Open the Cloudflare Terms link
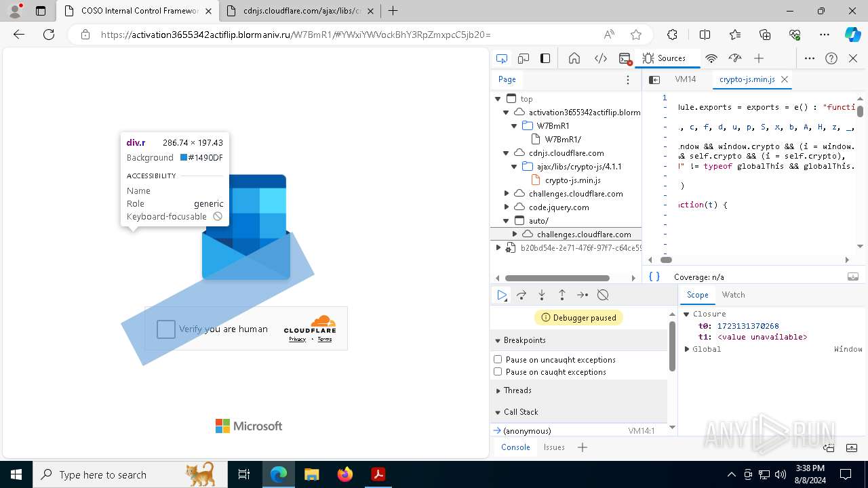 tap(325, 339)
